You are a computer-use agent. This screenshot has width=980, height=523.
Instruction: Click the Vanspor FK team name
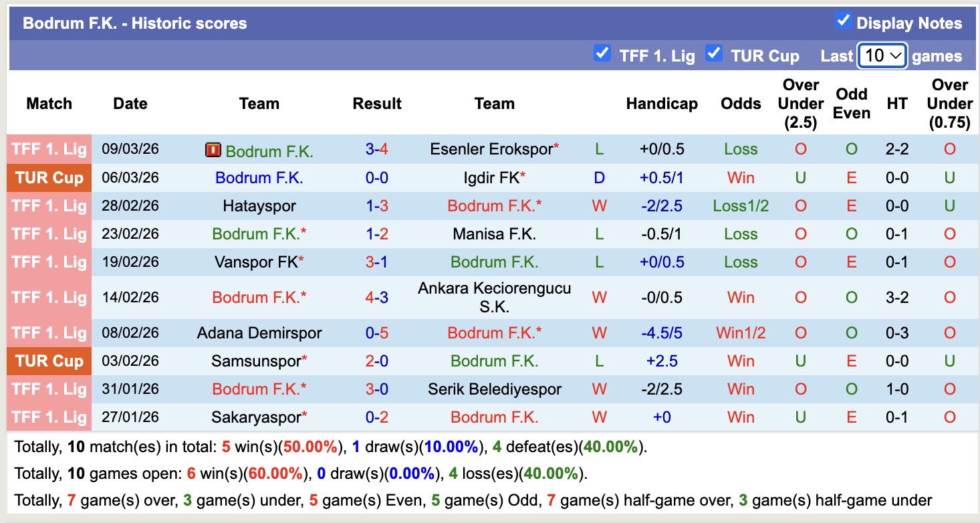click(256, 262)
